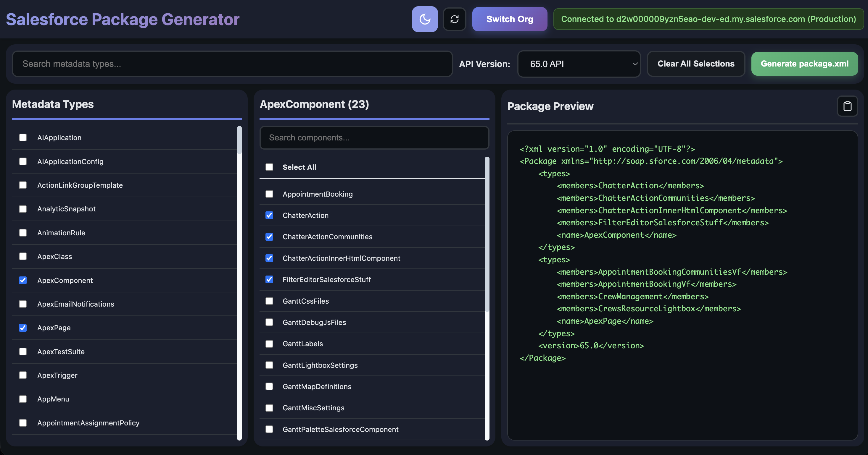This screenshot has height=455, width=868.
Task: Click the Package Preview heading
Action: [x=550, y=106]
